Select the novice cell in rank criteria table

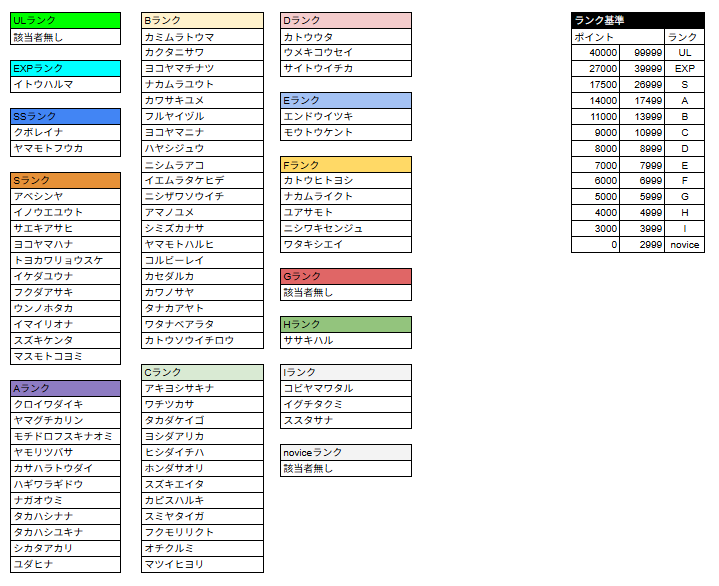(x=684, y=244)
